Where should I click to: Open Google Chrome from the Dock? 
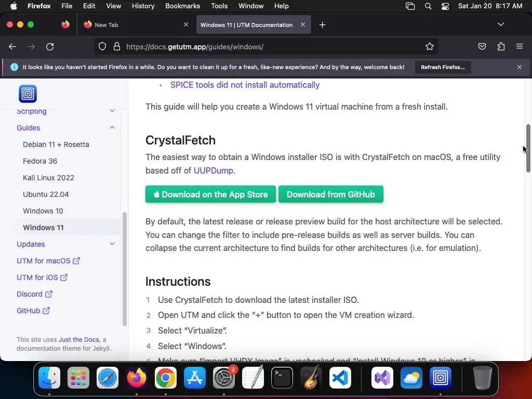[x=166, y=378]
